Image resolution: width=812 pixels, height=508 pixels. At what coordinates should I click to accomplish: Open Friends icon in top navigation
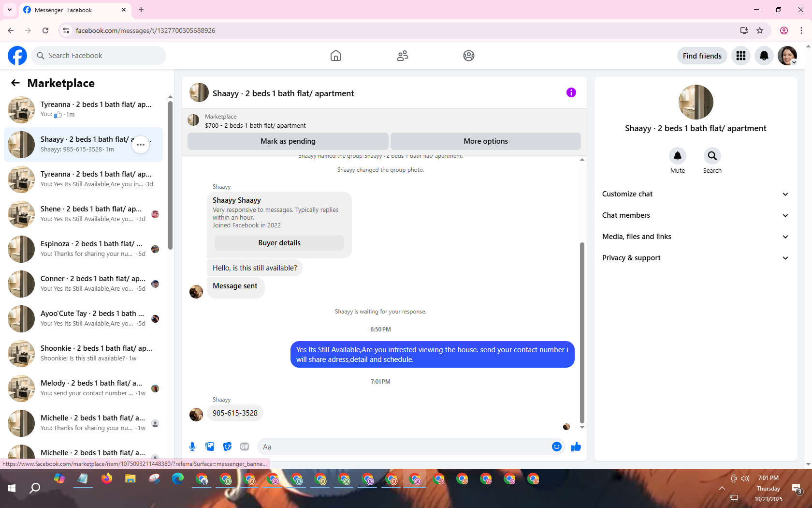pyautogui.click(x=403, y=56)
